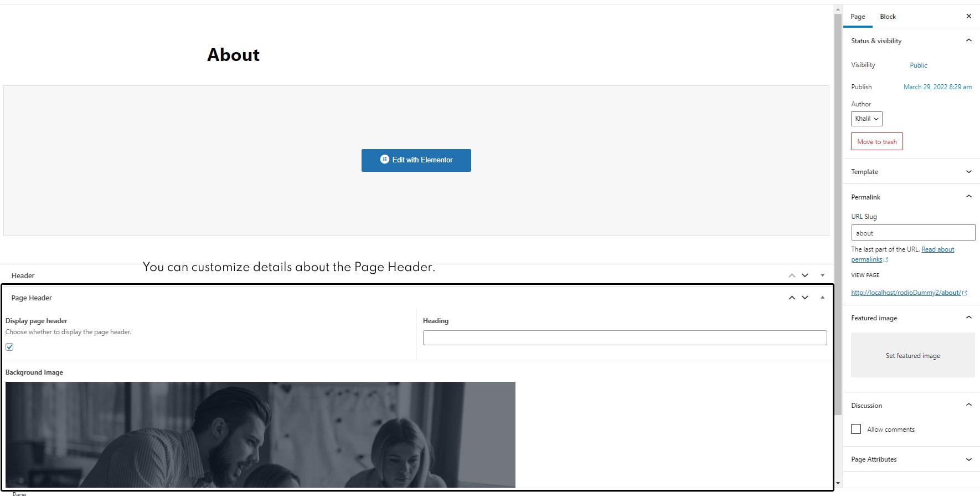Collapse the Permalink panel

(968, 197)
